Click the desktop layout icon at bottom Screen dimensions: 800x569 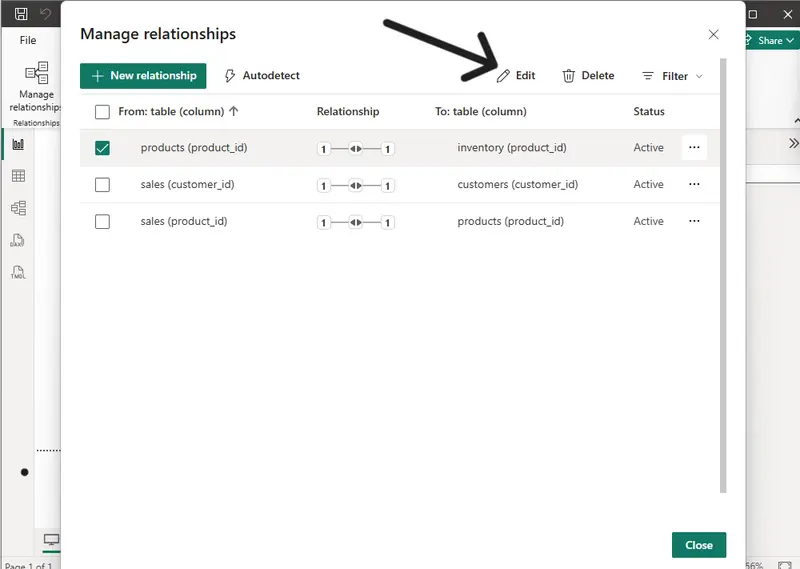pyautogui.click(x=51, y=540)
